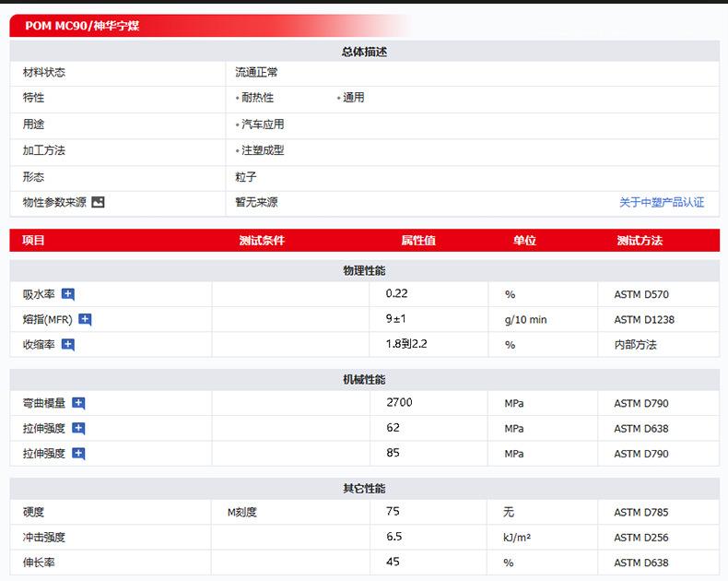Click plus icon on 拉伸强度 85 MPa row
Viewport: 728px width, 581px height.
pyautogui.click(x=78, y=454)
